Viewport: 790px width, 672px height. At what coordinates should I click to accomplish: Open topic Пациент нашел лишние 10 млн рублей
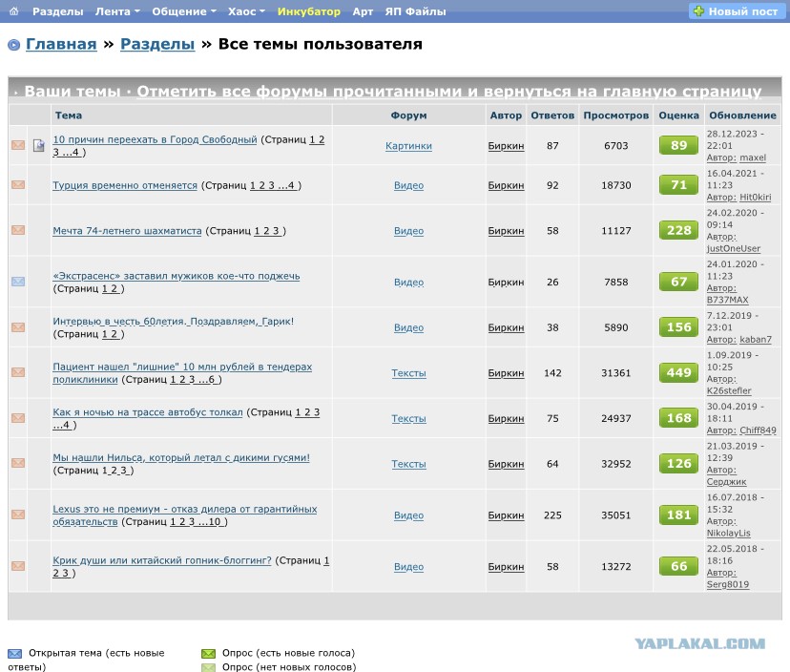182,372
